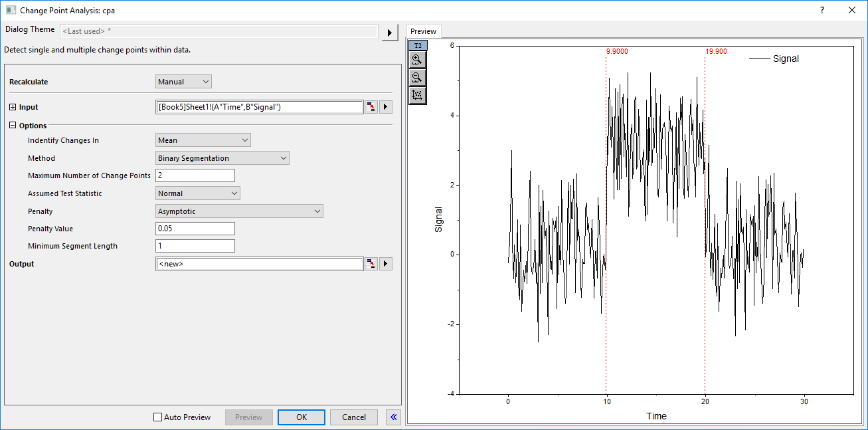Open the Dialog Theme arrow menu
Screen dimensions: 868x430
[389, 32]
